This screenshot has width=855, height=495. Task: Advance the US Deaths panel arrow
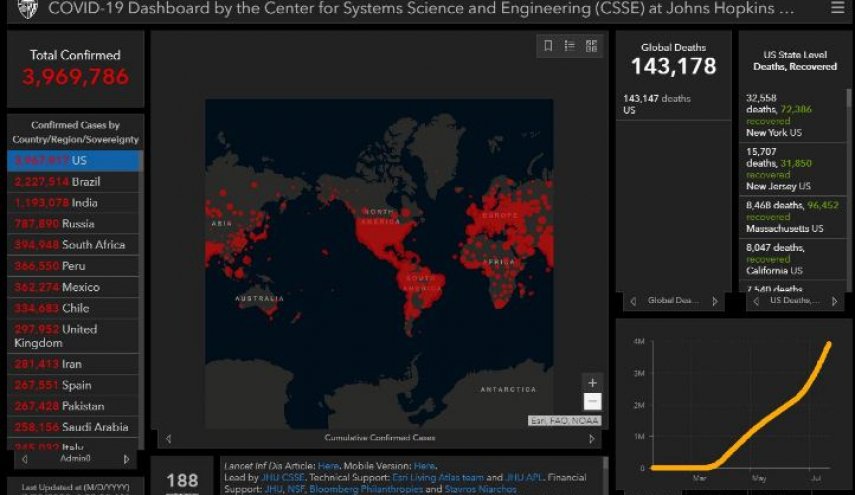click(x=834, y=301)
